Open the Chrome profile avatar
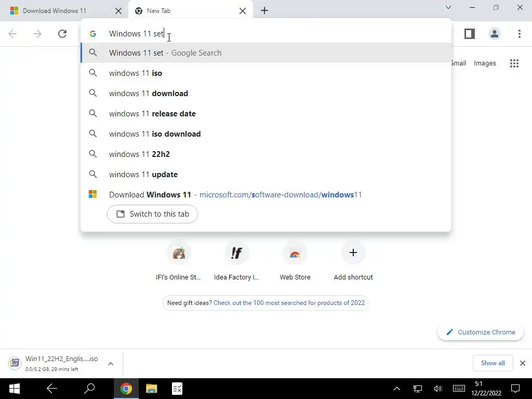Screen dimensions: 532x399 coord(495,34)
